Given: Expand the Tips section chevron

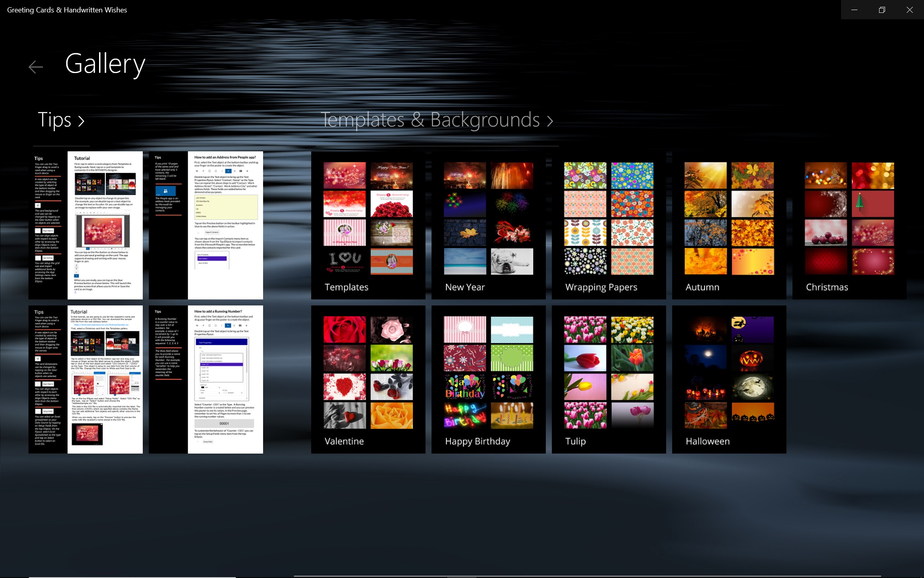Looking at the screenshot, I should (x=82, y=120).
